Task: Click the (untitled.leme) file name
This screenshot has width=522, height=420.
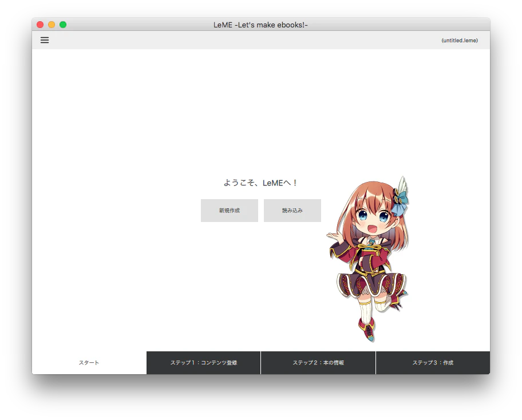Action: click(460, 40)
